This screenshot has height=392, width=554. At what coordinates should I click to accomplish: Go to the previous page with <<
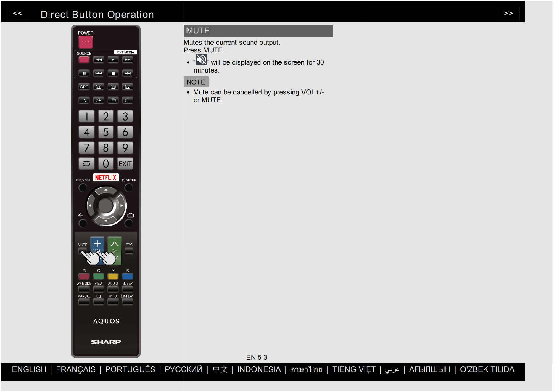tap(18, 13)
